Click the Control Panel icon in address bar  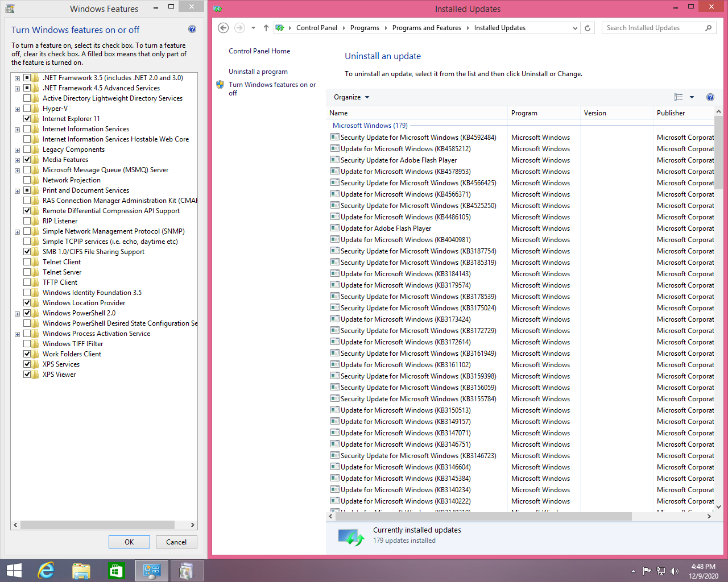[x=280, y=28]
